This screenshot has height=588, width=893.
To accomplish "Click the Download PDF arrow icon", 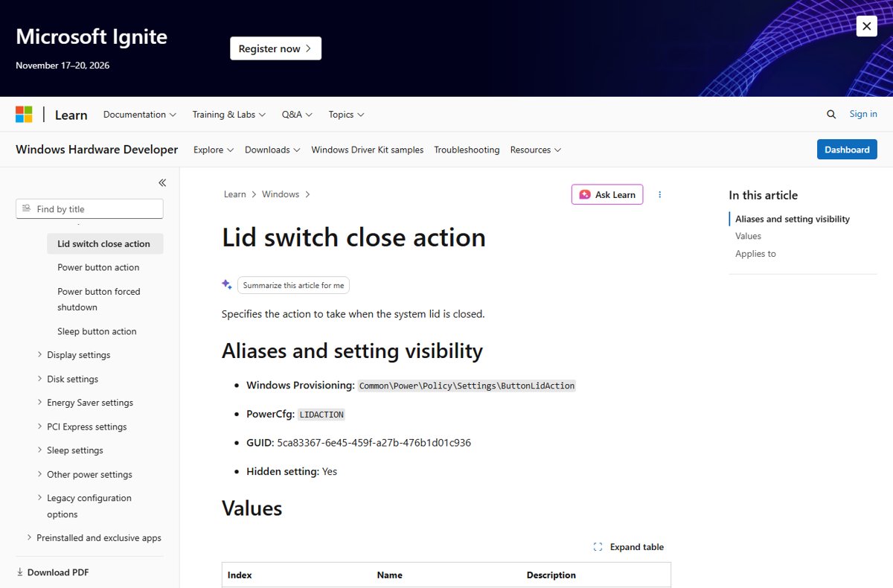I will pyautogui.click(x=20, y=572).
